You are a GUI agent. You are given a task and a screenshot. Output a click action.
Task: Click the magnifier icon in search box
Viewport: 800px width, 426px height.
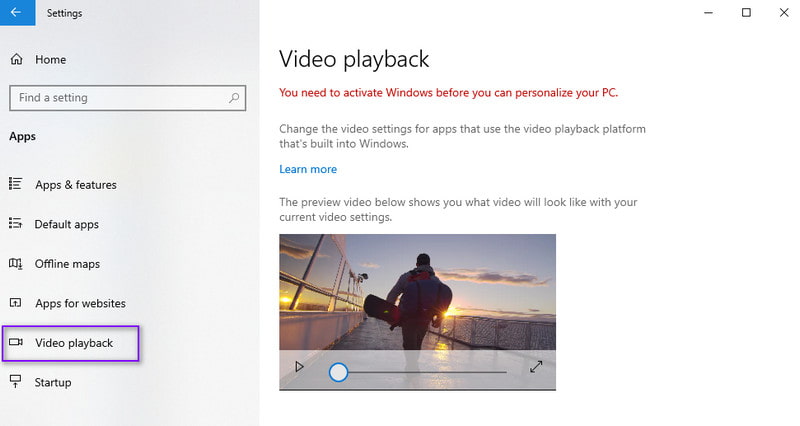[x=234, y=98]
